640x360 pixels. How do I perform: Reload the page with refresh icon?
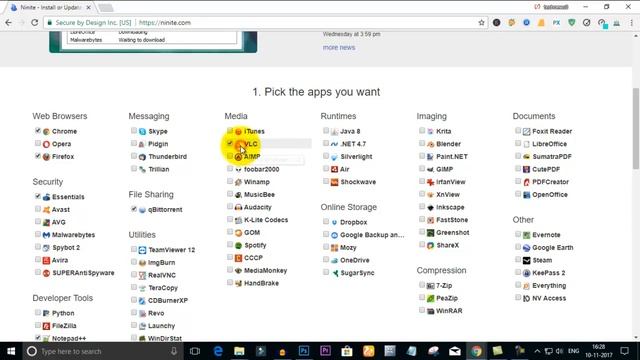35,23
